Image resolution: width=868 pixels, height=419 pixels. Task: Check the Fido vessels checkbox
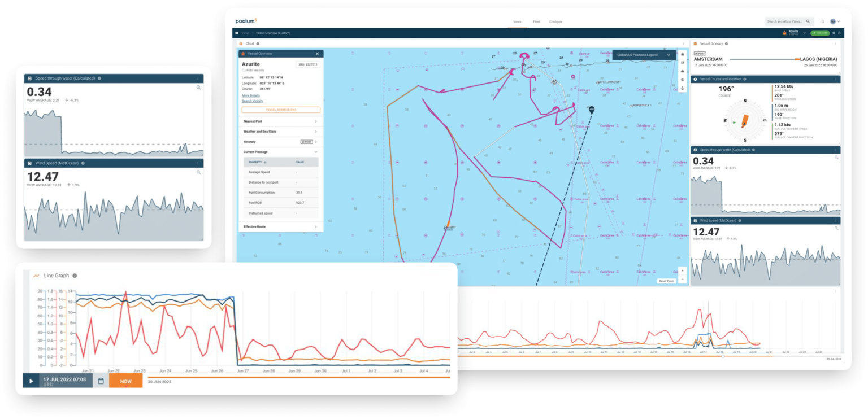tap(244, 71)
